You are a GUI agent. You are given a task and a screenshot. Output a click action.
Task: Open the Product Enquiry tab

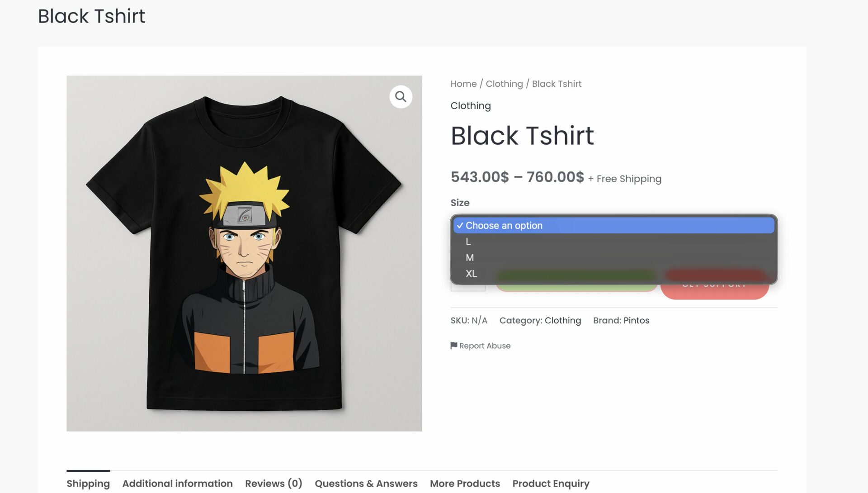(551, 484)
